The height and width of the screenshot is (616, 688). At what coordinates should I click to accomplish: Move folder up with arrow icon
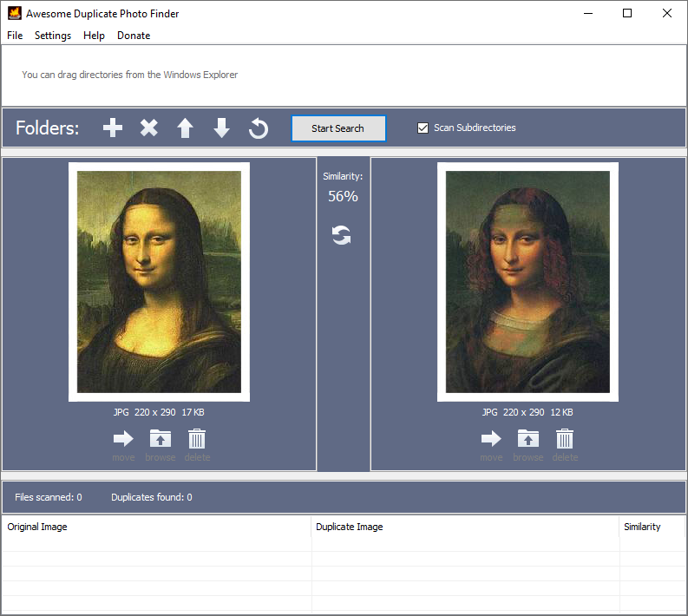pyautogui.click(x=185, y=128)
